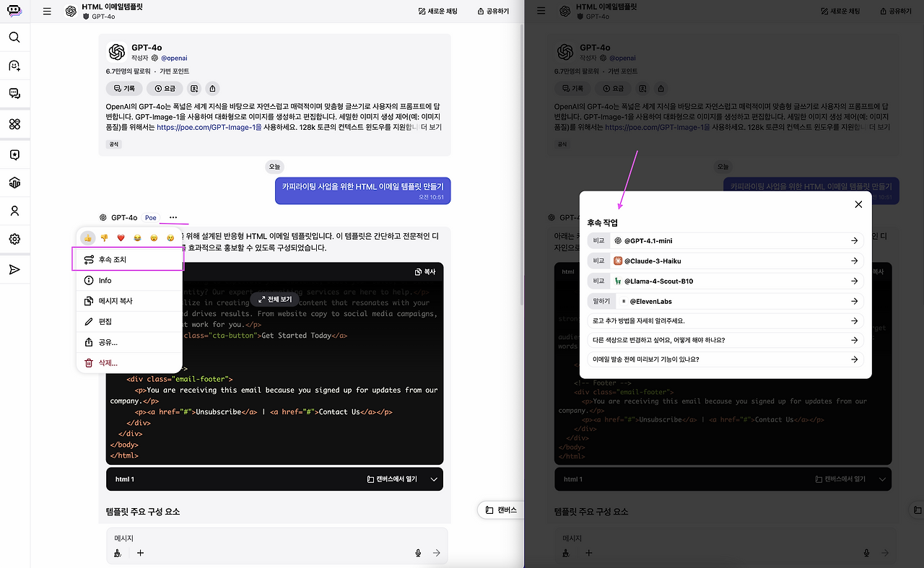Click 공유하기 in the undimmed chat header
The height and width of the screenshot is (568, 924).
pyautogui.click(x=493, y=12)
